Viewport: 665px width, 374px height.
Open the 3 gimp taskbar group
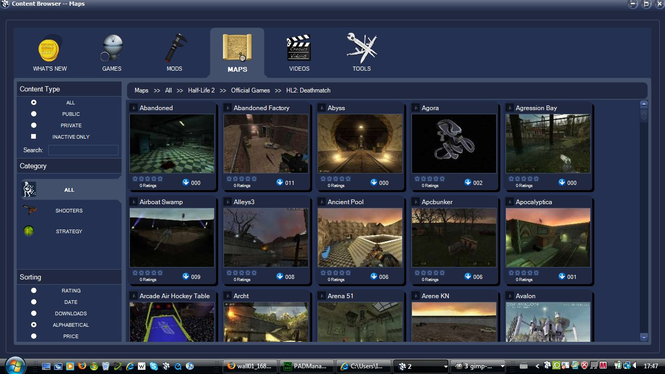point(478,366)
